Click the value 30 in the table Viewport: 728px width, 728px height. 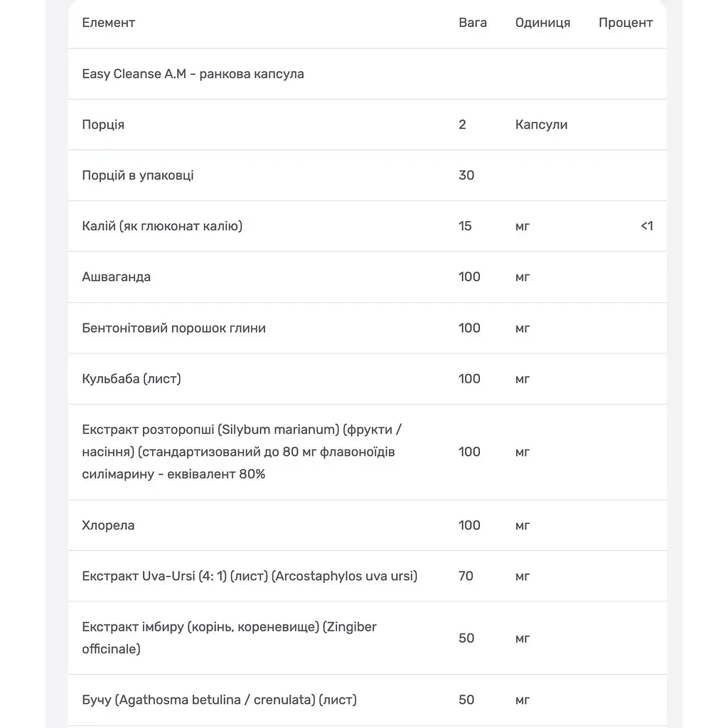coord(466,176)
